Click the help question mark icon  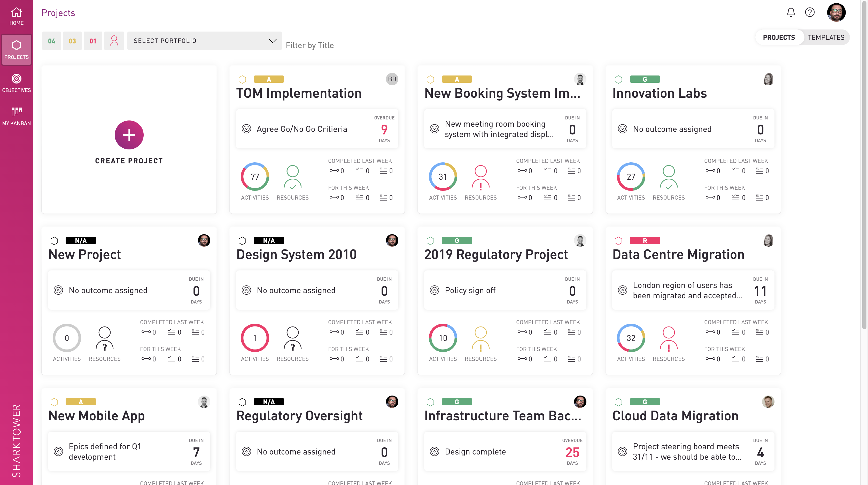point(809,12)
